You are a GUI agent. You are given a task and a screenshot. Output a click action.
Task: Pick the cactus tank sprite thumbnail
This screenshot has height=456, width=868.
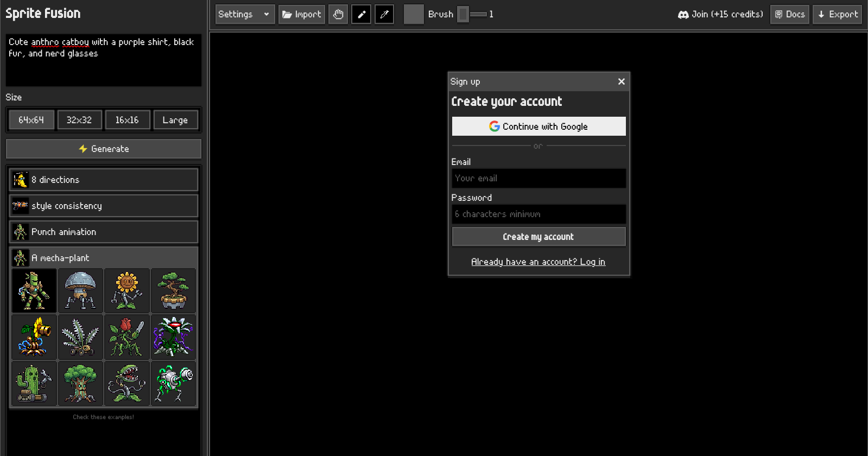[34, 384]
